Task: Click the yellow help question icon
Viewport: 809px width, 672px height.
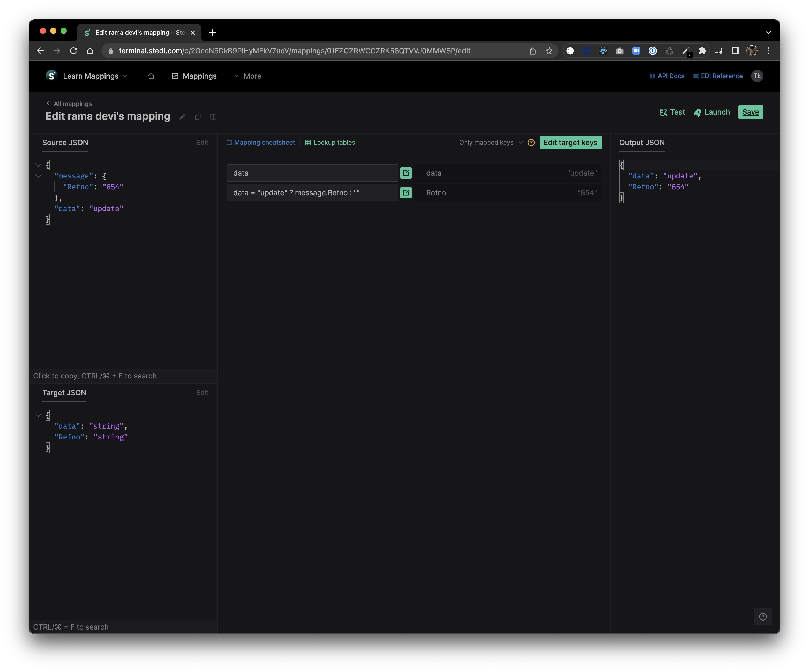Action: coord(531,143)
